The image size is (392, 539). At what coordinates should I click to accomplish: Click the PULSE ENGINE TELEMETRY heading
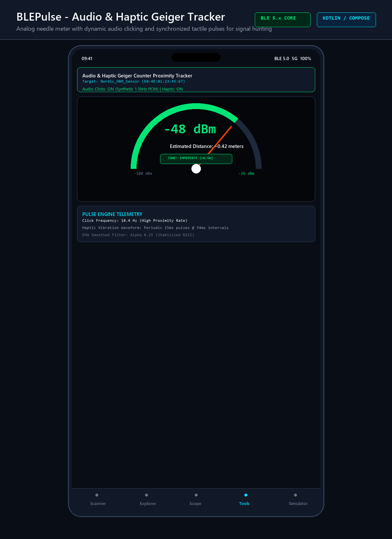(112, 214)
